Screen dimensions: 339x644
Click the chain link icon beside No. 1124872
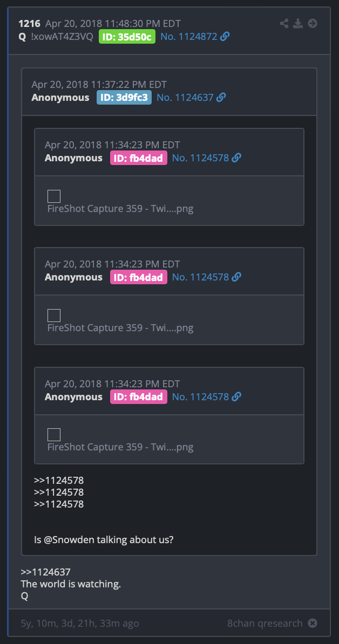225,37
